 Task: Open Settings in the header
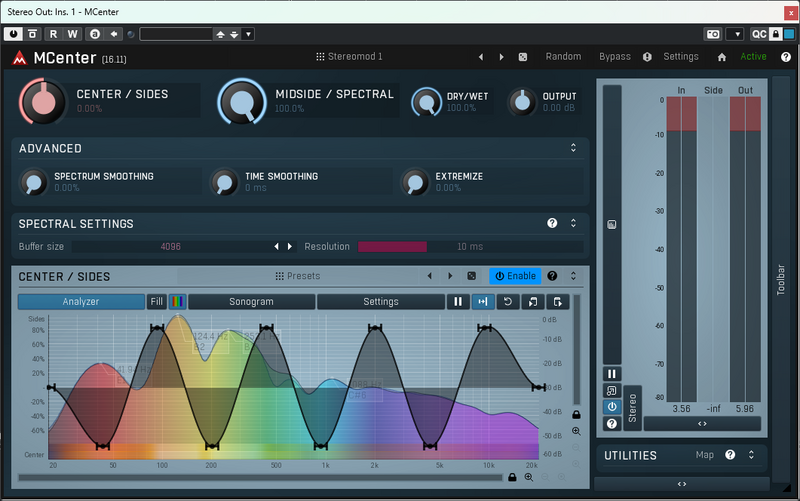[681, 57]
